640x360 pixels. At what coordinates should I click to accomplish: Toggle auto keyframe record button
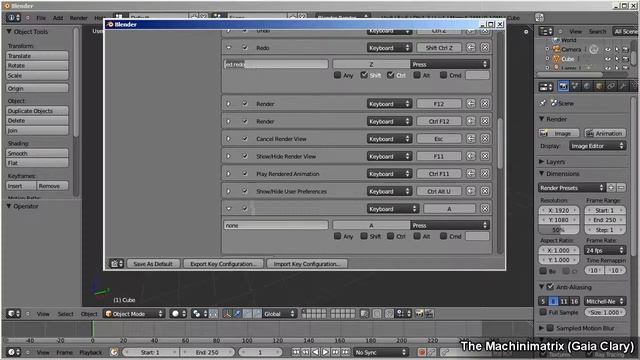[x=422, y=352]
